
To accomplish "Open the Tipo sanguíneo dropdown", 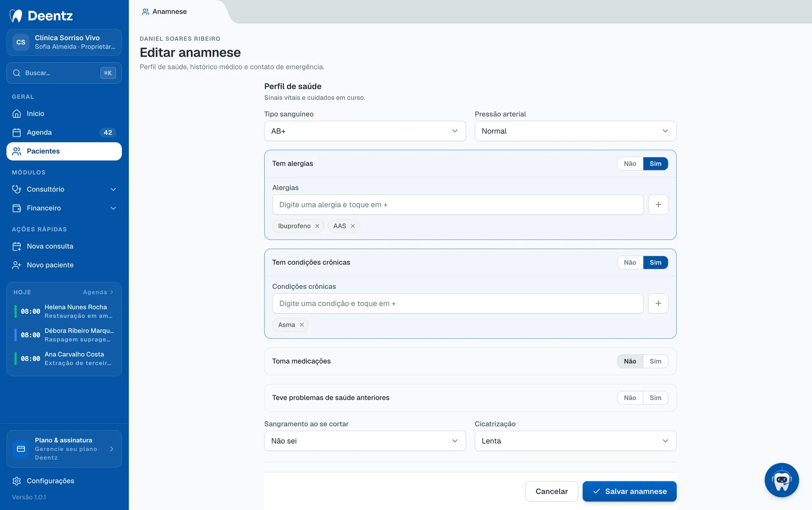I will [x=365, y=131].
